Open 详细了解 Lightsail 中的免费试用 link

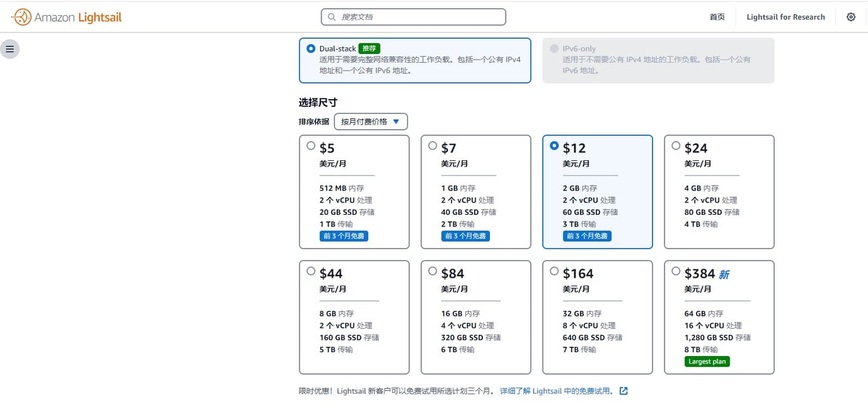pos(557,391)
